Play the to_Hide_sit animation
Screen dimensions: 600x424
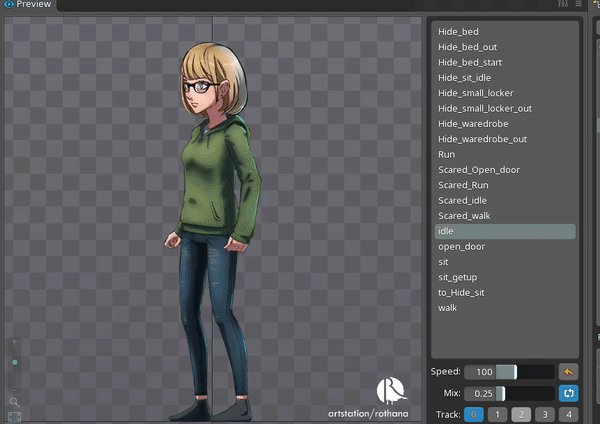click(x=505, y=293)
